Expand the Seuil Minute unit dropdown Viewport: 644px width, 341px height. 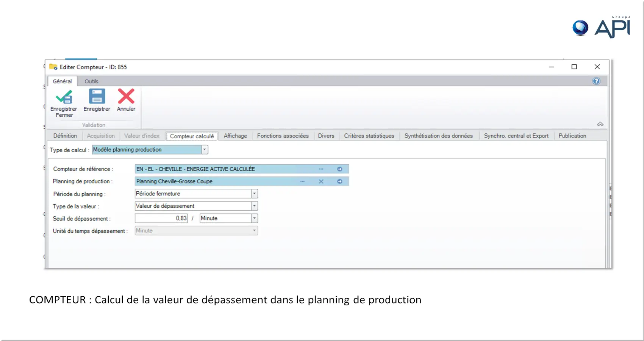point(255,218)
